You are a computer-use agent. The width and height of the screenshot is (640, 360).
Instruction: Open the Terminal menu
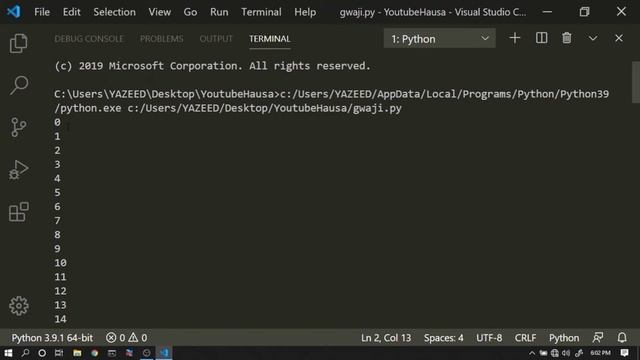261,12
